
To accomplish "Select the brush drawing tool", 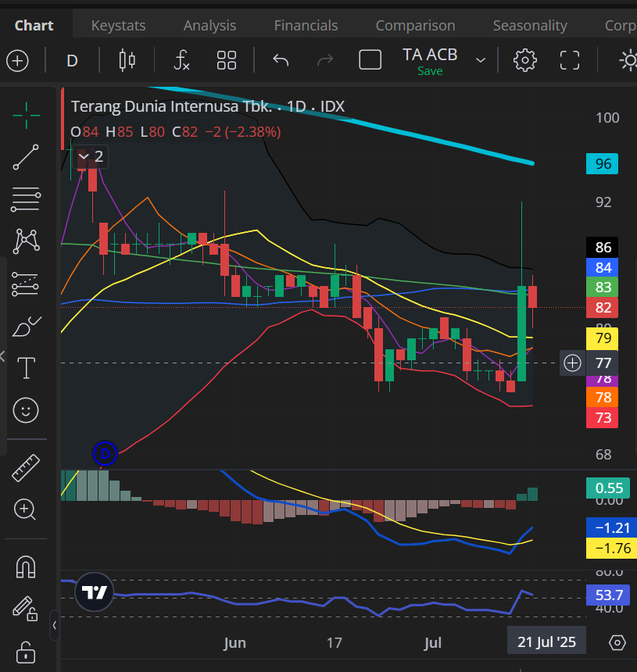I will coord(26,327).
